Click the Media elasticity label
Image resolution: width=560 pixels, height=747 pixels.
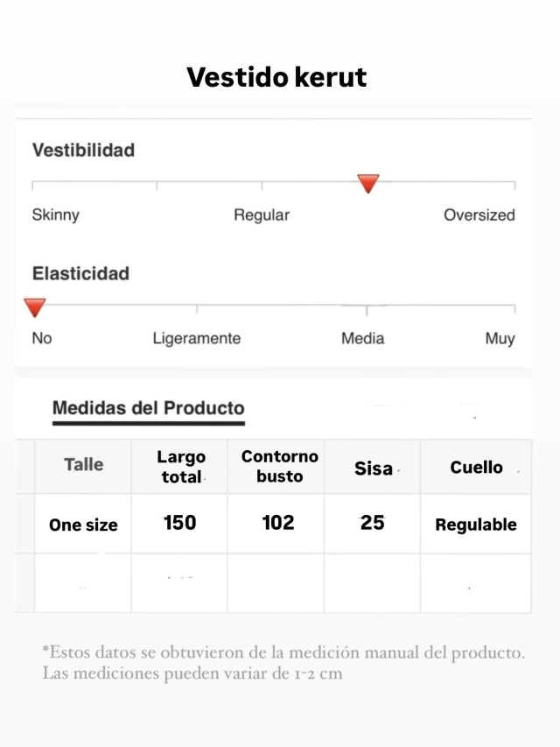pos(362,338)
